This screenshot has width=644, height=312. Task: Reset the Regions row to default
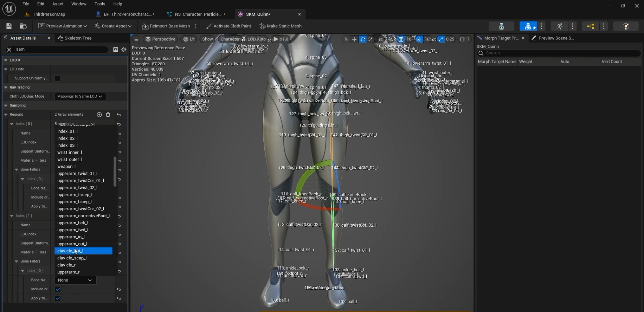click(x=119, y=115)
